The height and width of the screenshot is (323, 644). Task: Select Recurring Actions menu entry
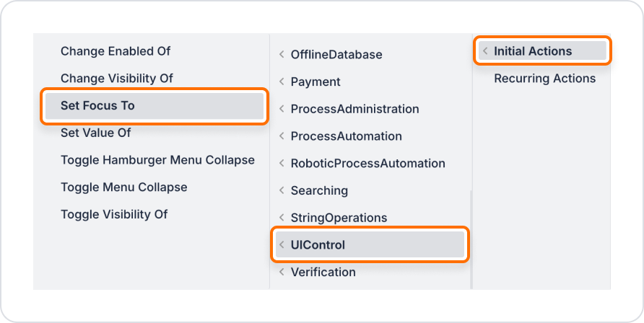click(x=544, y=79)
